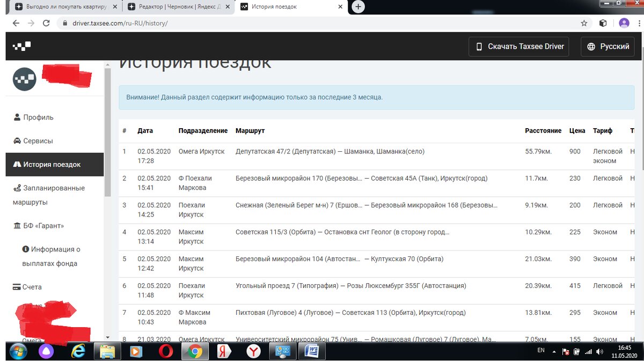Select История поездок in the sidebar
This screenshot has height=362, width=644.
pos(55,164)
